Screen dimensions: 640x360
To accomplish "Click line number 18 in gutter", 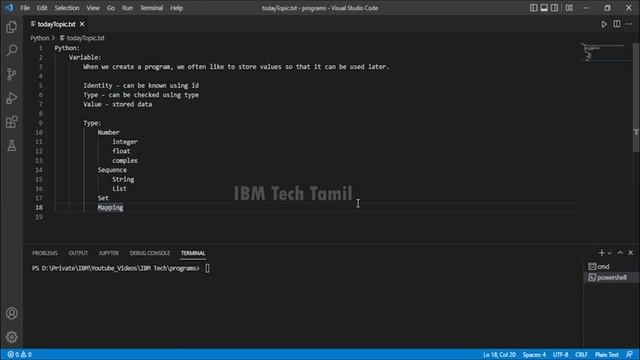I will coord(39,207).
